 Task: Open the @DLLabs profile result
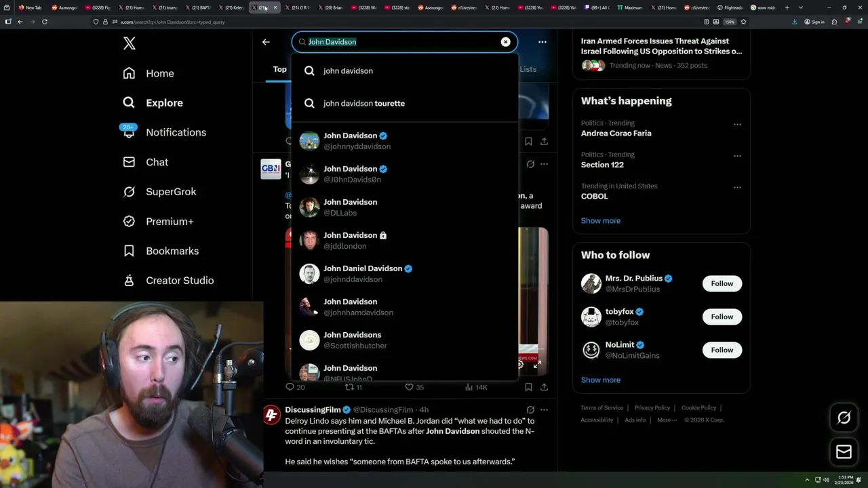click(405, 207)
